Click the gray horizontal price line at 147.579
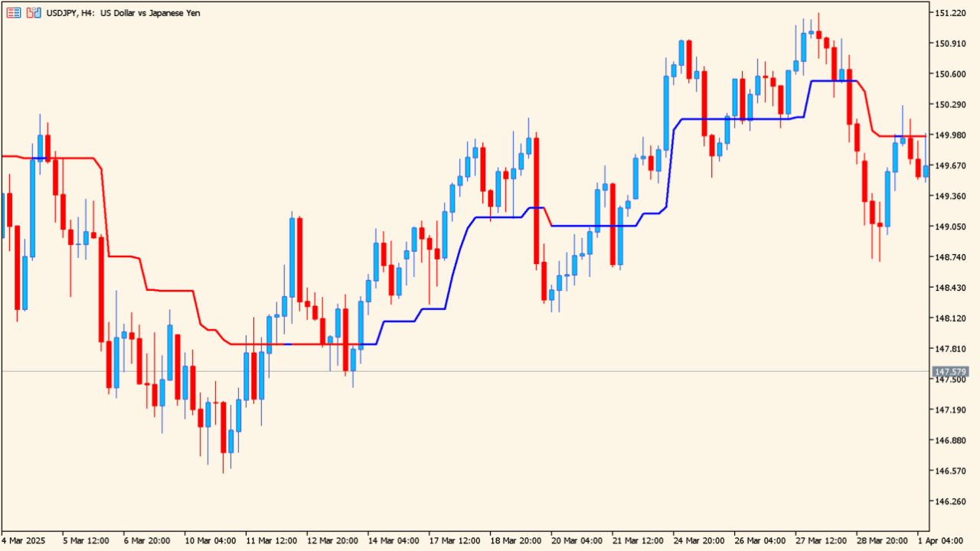Viewport: 980px width, 551px height. (x=459, y=370)
